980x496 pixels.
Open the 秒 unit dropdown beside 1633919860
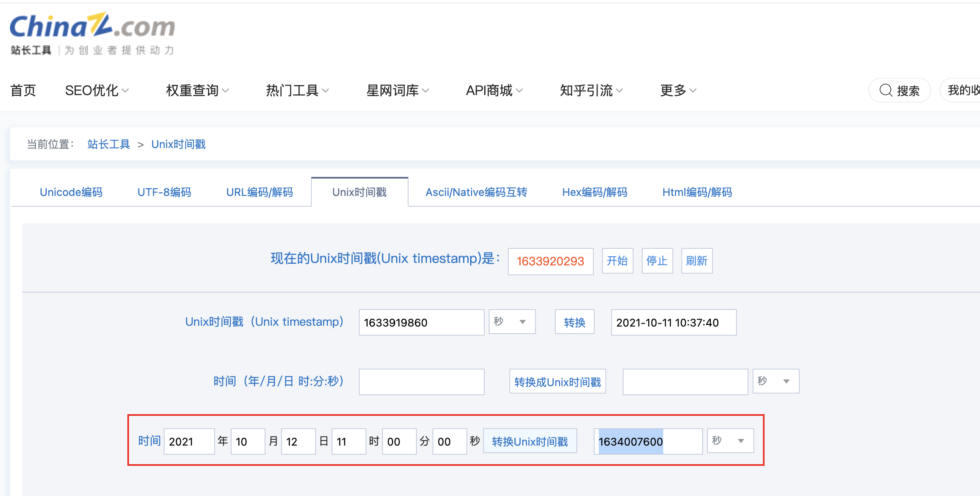coord(512,322)
